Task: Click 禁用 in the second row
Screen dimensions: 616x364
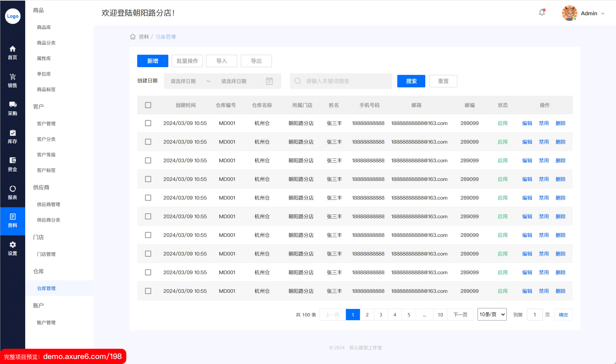Action: pos(544,142)
